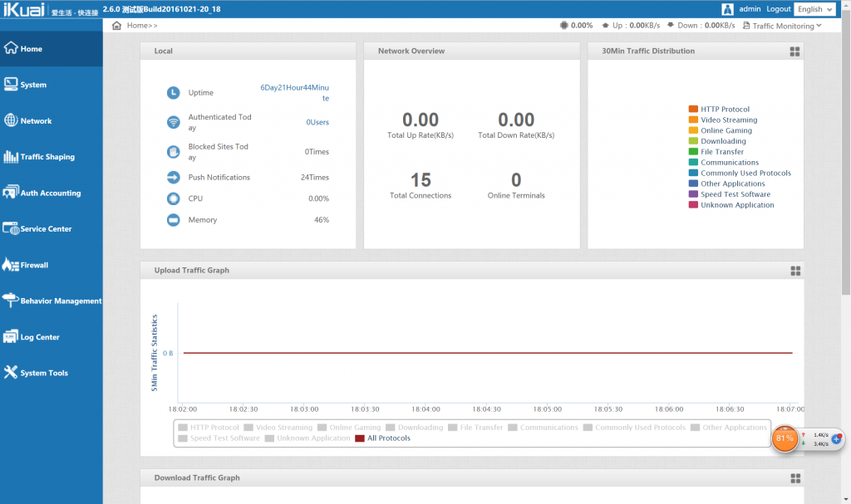Toggle Commonly Used Protocols in upload legend
Image resolution: width=851 pixels, height=504 pixels.
pos(634,428)
